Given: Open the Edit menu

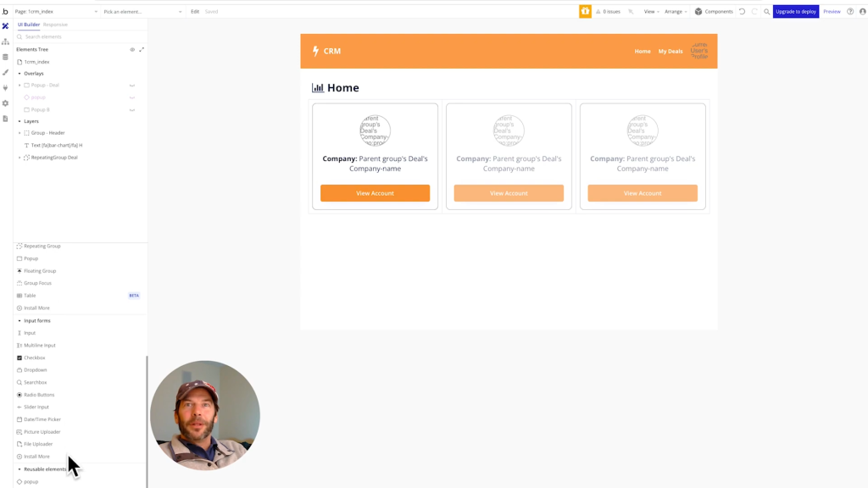Looking at the screenshot, I should point(195,12).
